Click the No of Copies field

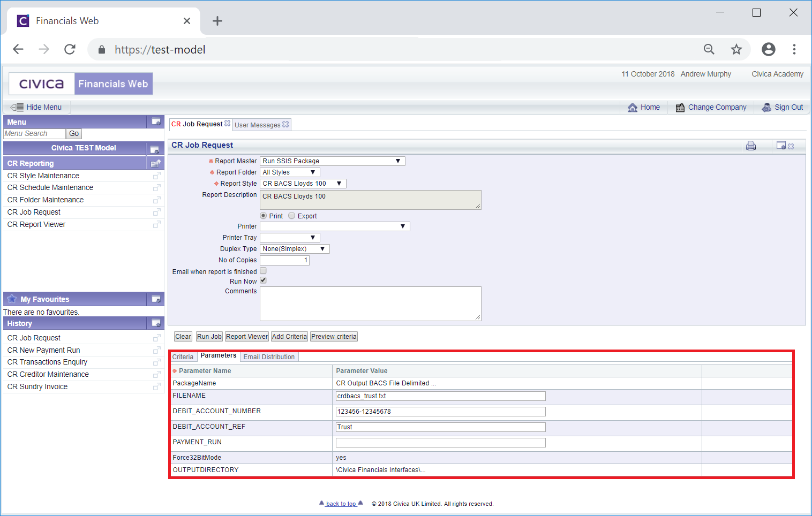coord(284,260)
